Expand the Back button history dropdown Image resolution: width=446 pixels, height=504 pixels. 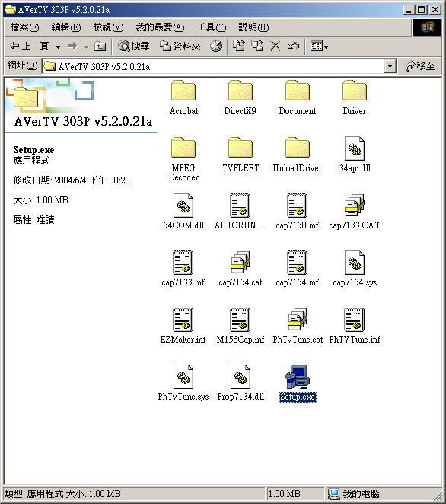58,47
